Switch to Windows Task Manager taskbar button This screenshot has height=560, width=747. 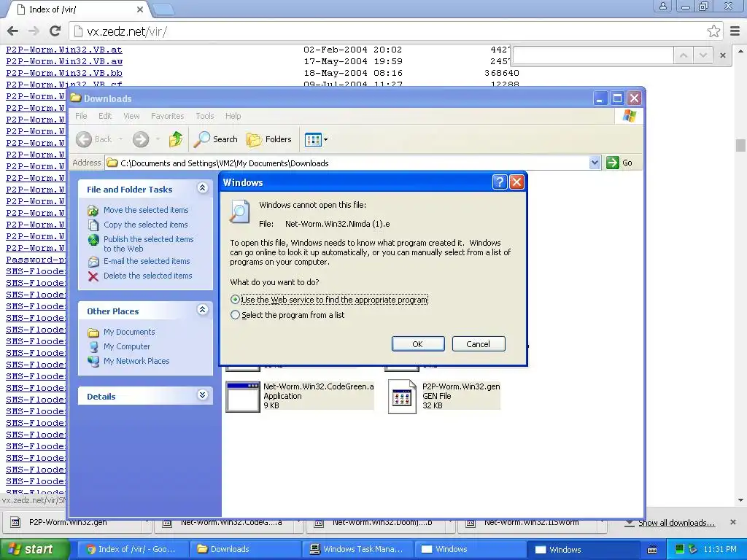[x=357, y=549]
